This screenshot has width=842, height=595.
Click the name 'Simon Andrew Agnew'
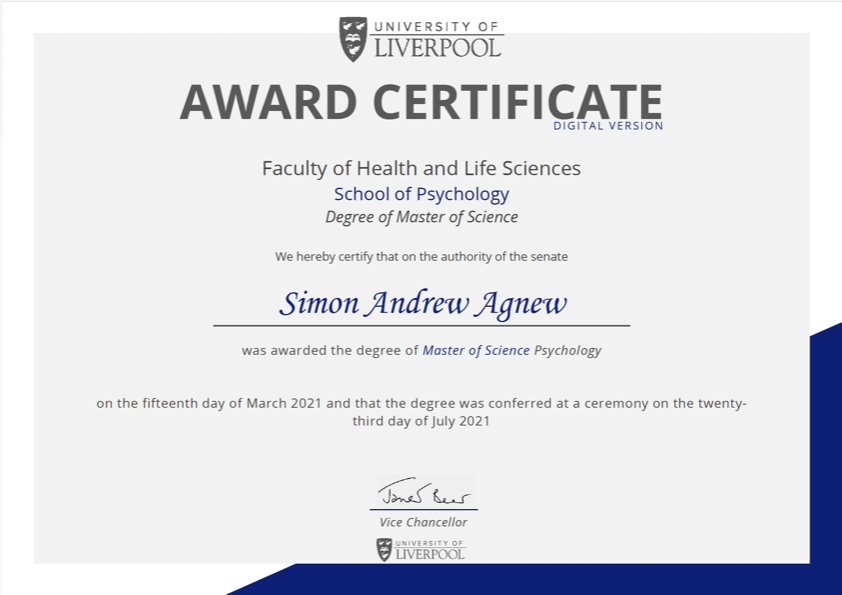tap(423, 304)
